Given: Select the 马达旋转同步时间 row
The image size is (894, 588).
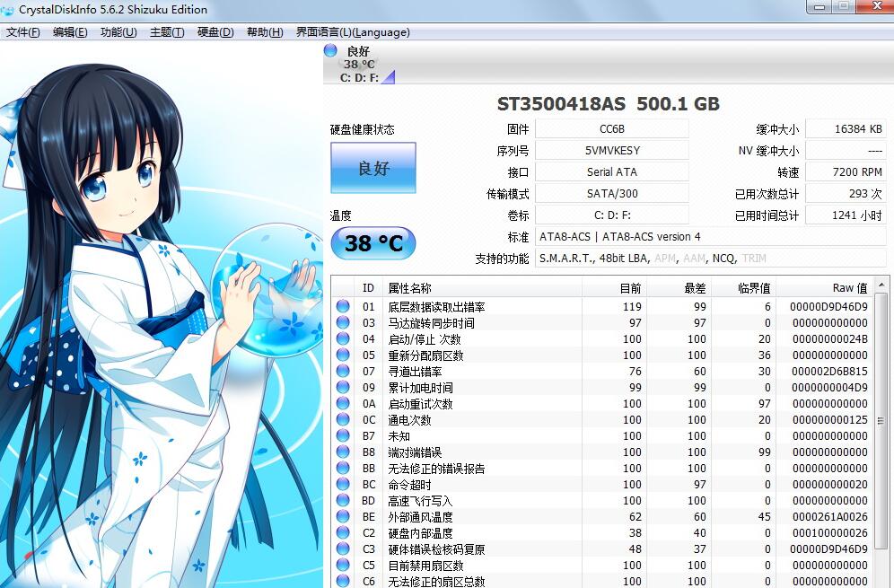Looking at the screenshot, I should 602,322.
